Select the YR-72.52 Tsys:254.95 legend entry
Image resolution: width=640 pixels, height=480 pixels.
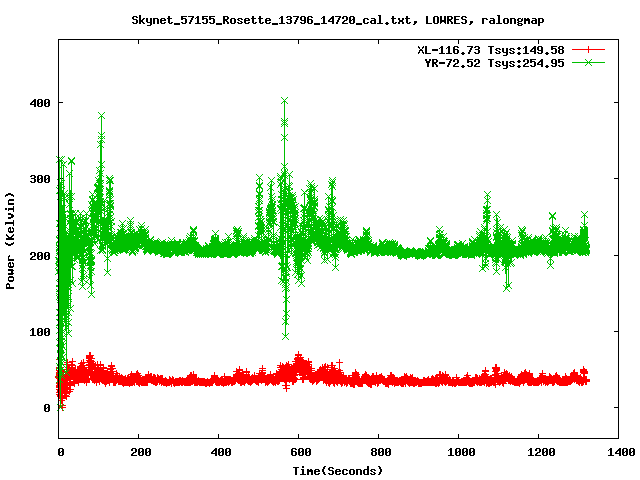[x=494, y=63]
